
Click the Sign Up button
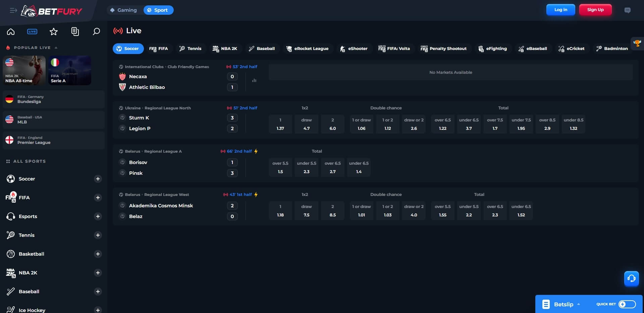coord(595,10)
